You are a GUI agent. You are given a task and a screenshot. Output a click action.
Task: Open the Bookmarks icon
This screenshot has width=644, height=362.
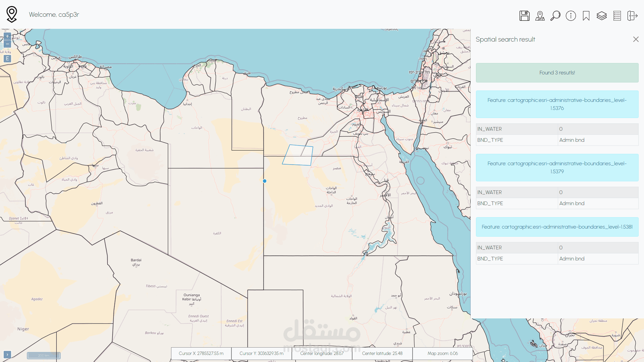586,15
